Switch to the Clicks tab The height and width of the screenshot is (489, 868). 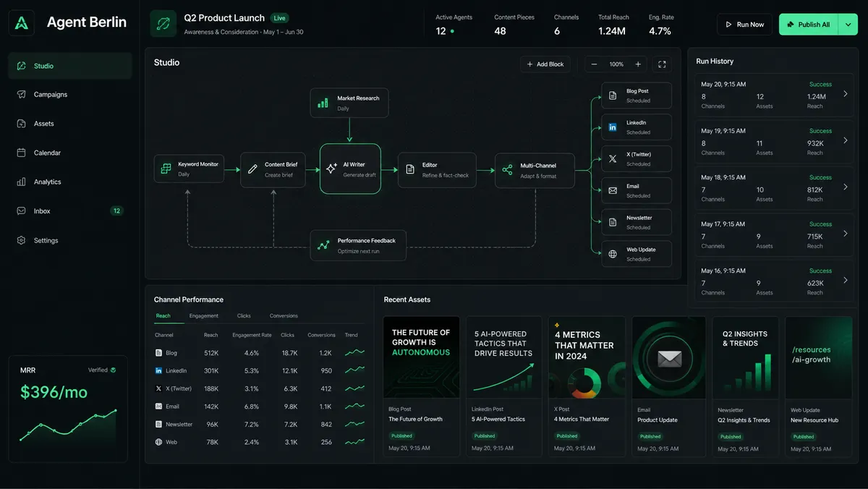(x=244, y=316)
